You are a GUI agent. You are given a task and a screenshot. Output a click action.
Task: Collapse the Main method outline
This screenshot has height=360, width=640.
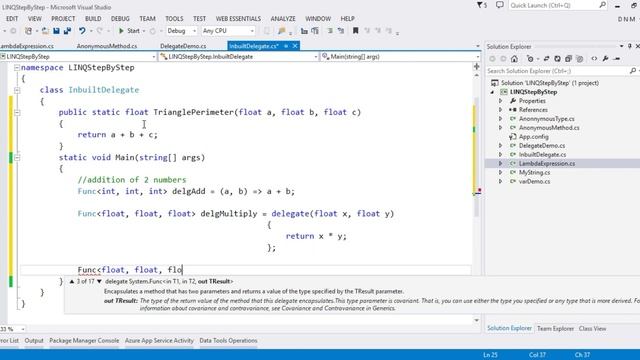pyautogui.click(x=17, y=158)
